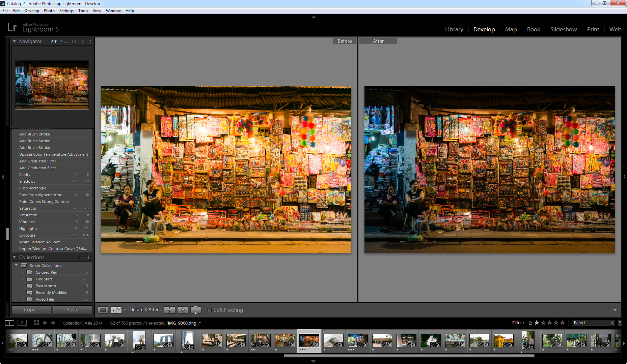Collapse the Smart Collections group
Viewport: 627px width, 364px height.
[x=16, y=266]
